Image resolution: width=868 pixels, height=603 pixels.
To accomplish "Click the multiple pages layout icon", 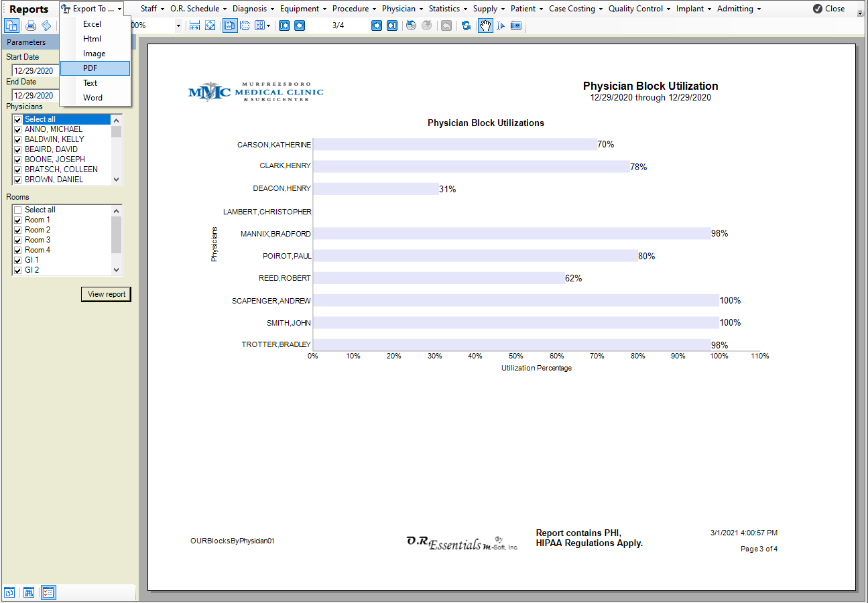I will coord(259,25).
